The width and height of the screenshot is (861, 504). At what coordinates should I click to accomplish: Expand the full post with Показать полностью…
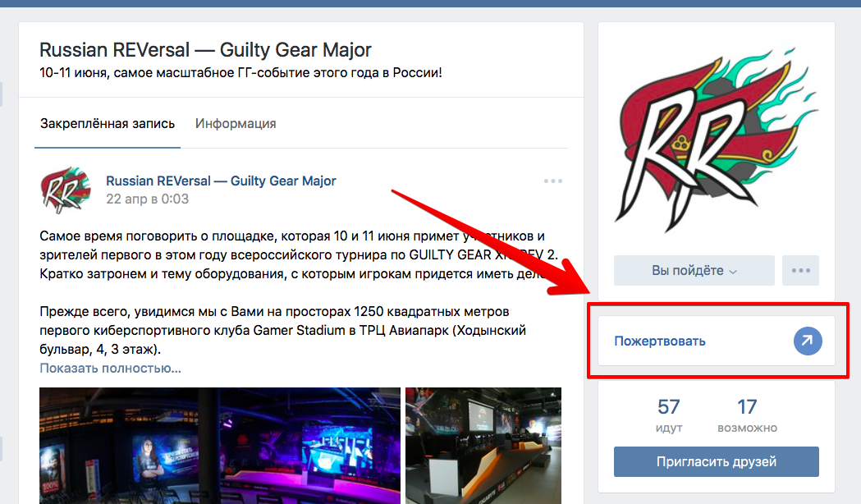[x=110, y=368]
